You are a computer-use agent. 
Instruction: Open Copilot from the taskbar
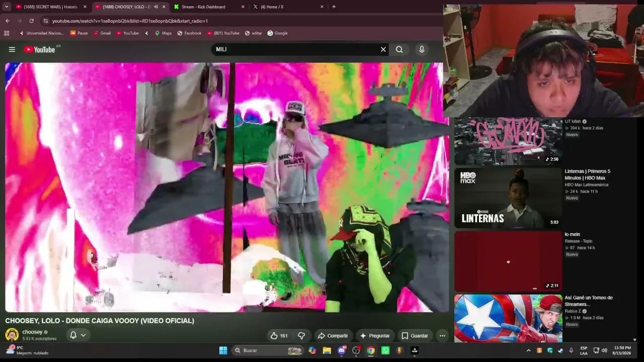312,350
